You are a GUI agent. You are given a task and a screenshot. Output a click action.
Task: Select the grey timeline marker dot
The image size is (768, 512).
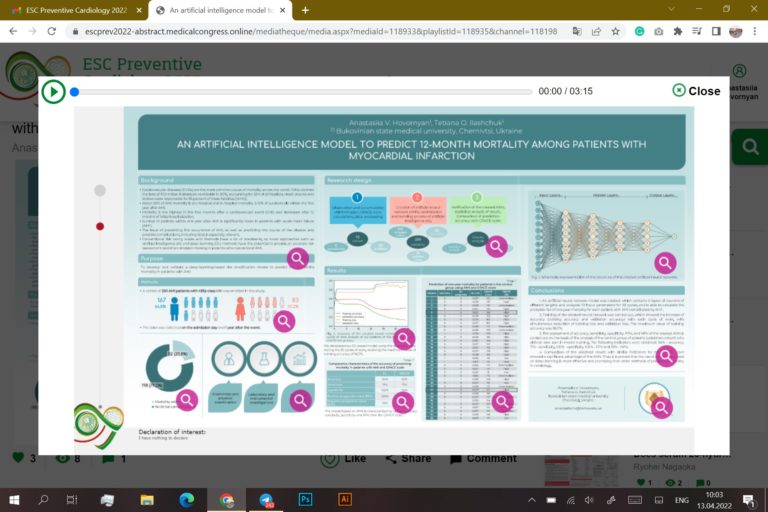[x=100, y=191]
